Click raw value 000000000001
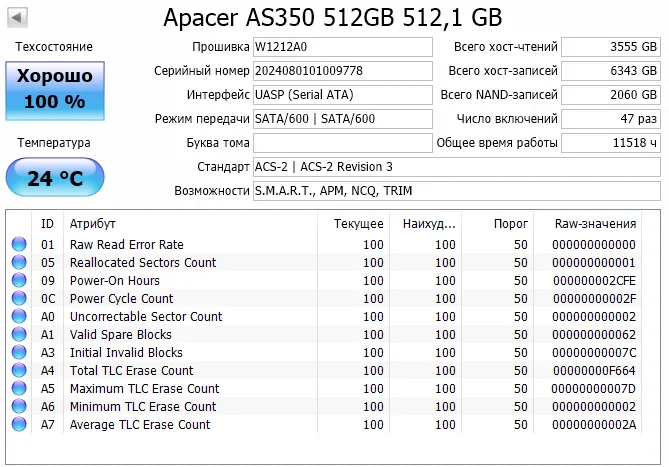This screenshot has width=669, height=467. point(594,262)
